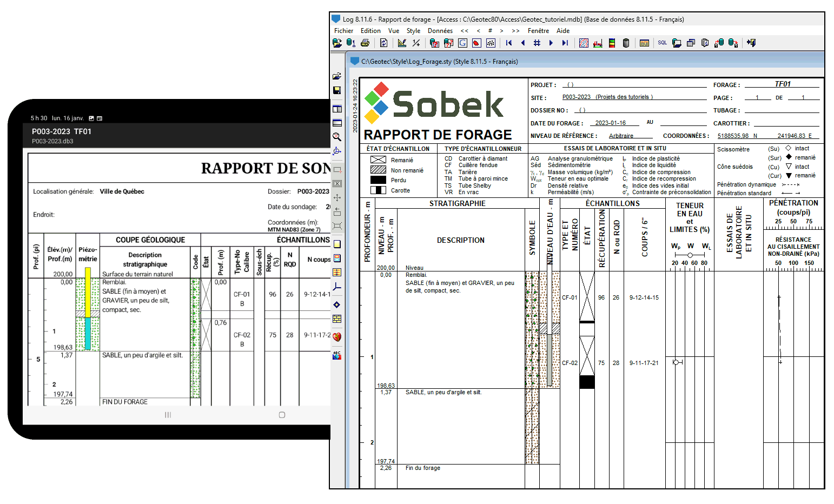The height and width of the screenshot is (504, 834).
Task: Click coordinate value 5188535,98
Action: (x=733, y=136)
